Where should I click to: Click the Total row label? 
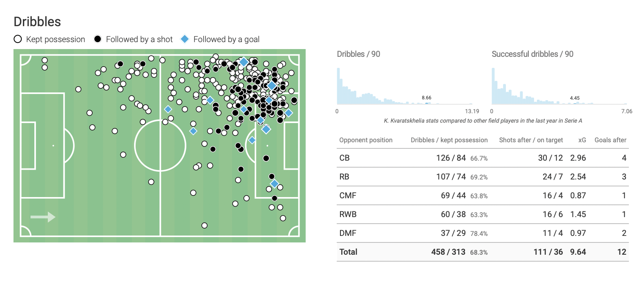pyautogui.click(x=348, y=252)
